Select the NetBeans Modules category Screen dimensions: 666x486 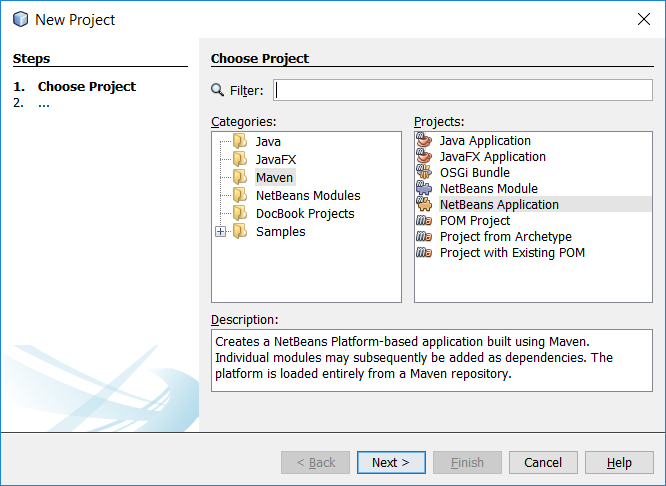tap(308, 195)
